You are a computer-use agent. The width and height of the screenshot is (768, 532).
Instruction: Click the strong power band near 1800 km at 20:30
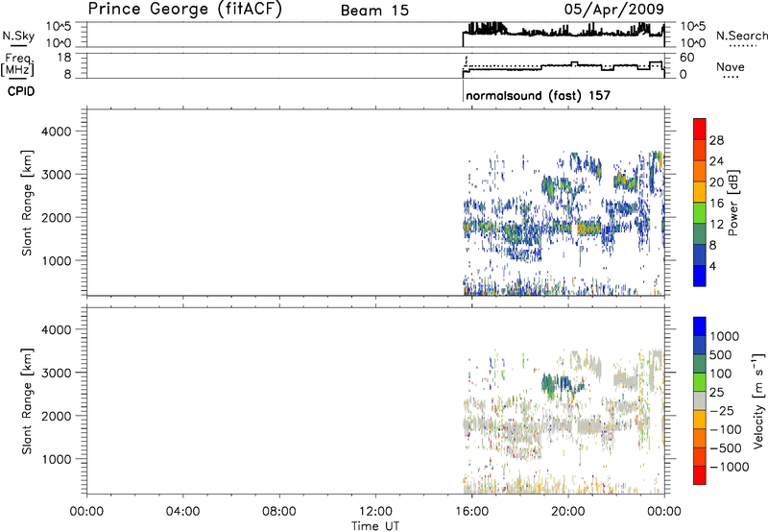click(588, 229)
